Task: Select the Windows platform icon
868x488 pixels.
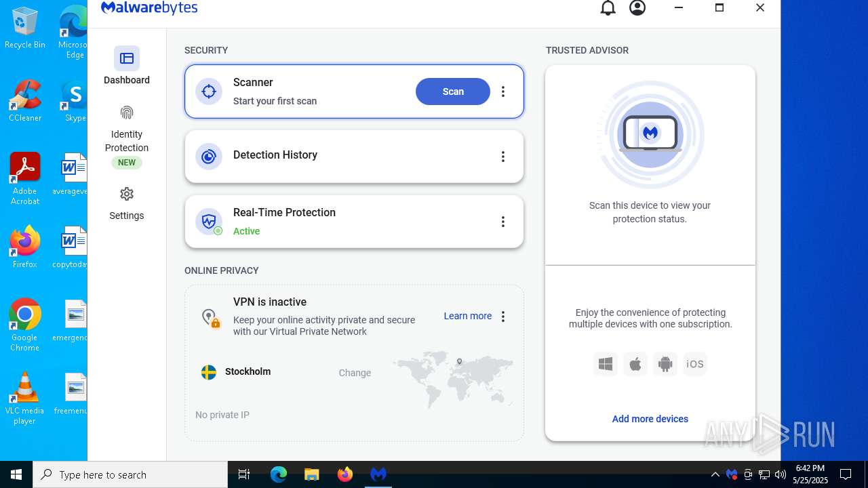Action: pyautogui.click(x=606, y=364)
